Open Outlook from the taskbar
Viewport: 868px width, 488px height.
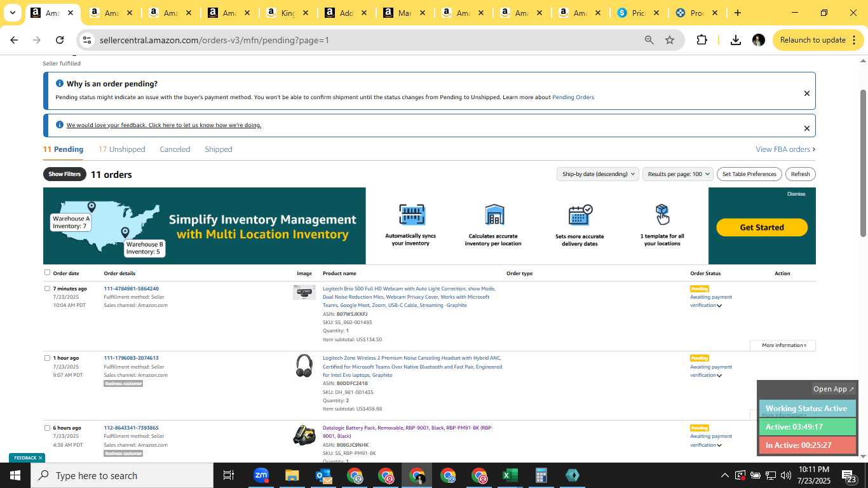pyautogui.click(x=323, y=475)
